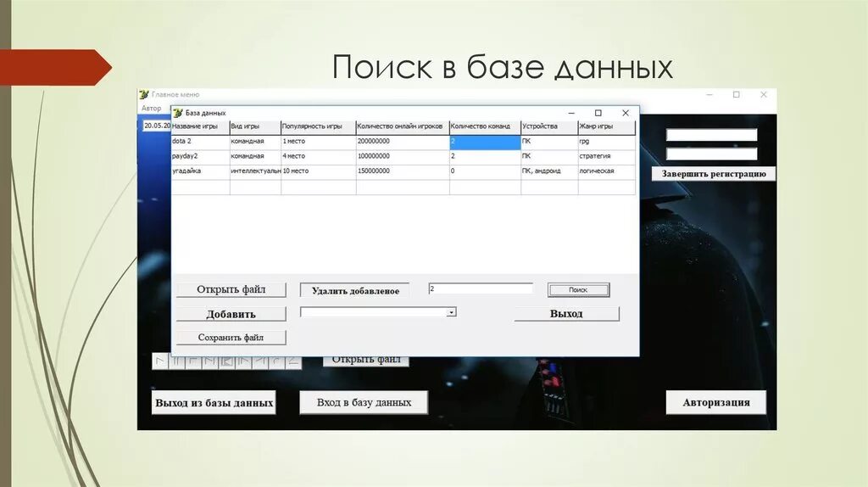Maximize the База данных window
This screenshot has width=868, height=487.
click(x=598, y=113)
